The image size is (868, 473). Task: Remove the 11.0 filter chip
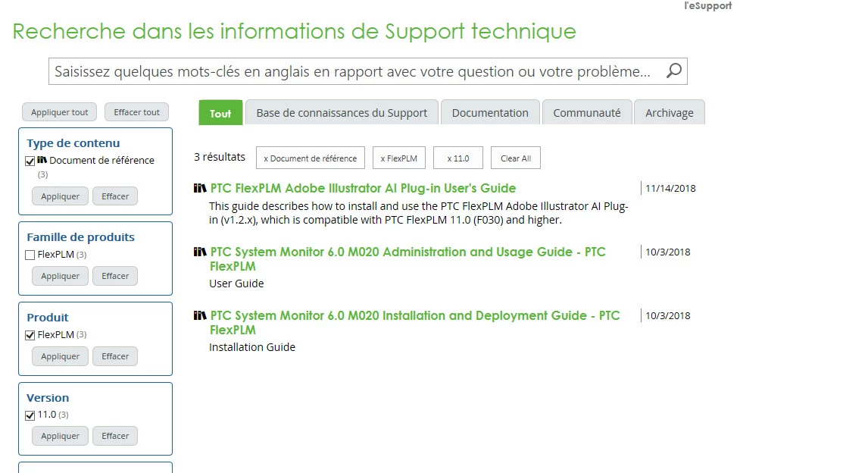pos(457,158)
